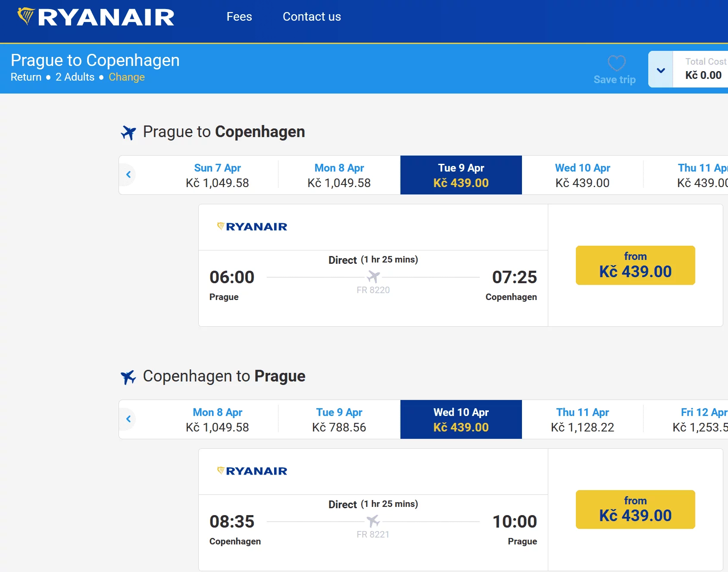Select outbound date Sun 7 Apr
The width and height of the screenshot is (728, 572).
[217, 175]
